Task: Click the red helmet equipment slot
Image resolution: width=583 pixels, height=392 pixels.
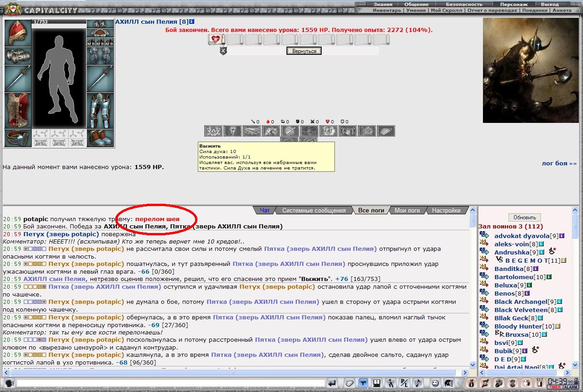Action: coord(18,33)
